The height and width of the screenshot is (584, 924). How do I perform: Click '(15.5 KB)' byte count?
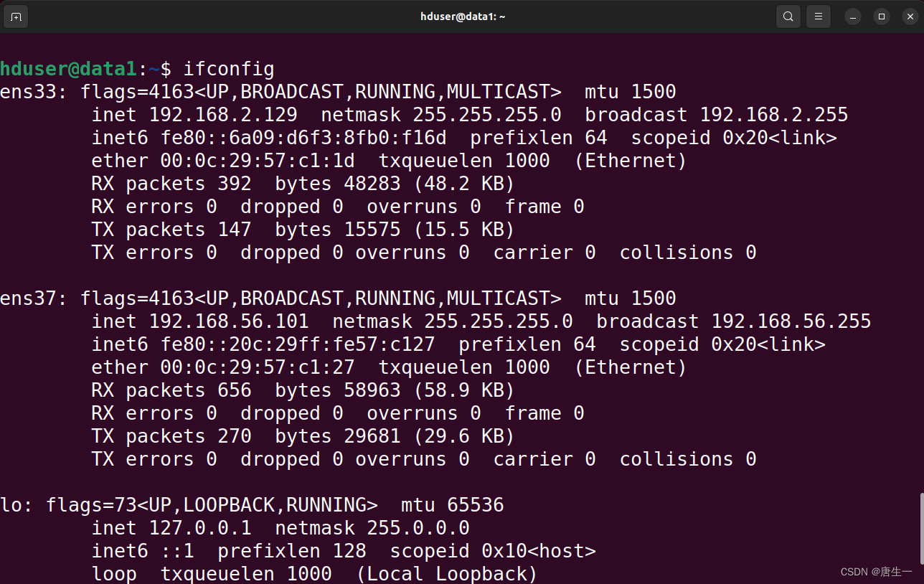(x=464, y=230)
